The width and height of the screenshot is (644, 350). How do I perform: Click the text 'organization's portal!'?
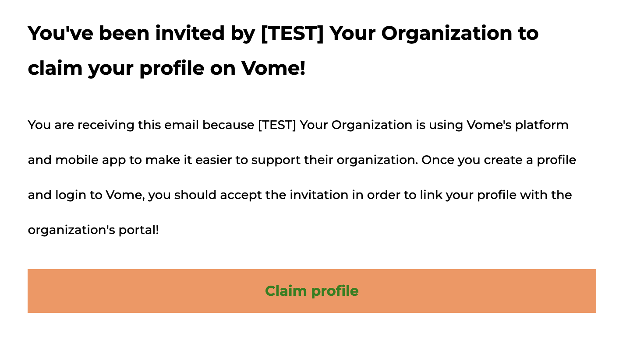click(93, 230)
